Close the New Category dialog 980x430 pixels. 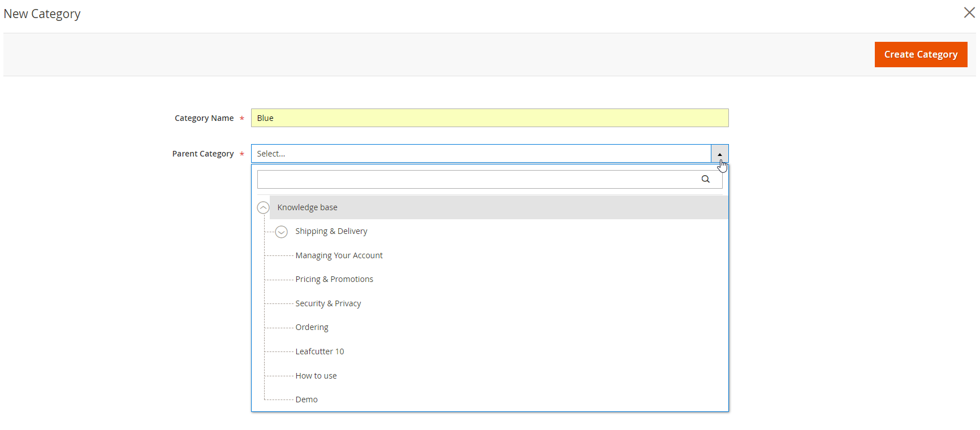coord(969,12)
